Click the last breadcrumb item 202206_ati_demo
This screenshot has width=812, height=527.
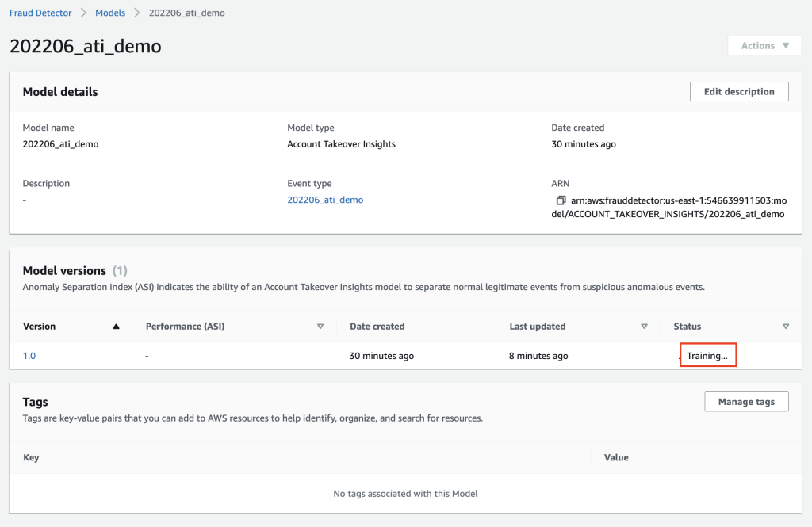[x=186, y=13]
